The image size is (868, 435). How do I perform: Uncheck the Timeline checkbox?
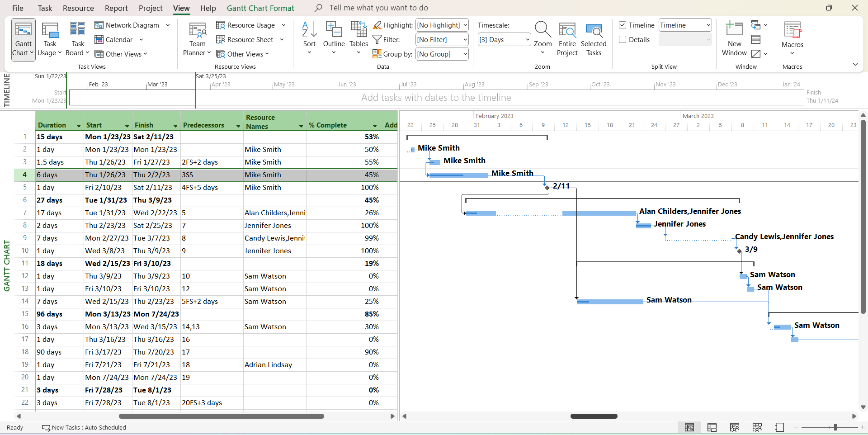pyautogui.click(x=623, y=25)
